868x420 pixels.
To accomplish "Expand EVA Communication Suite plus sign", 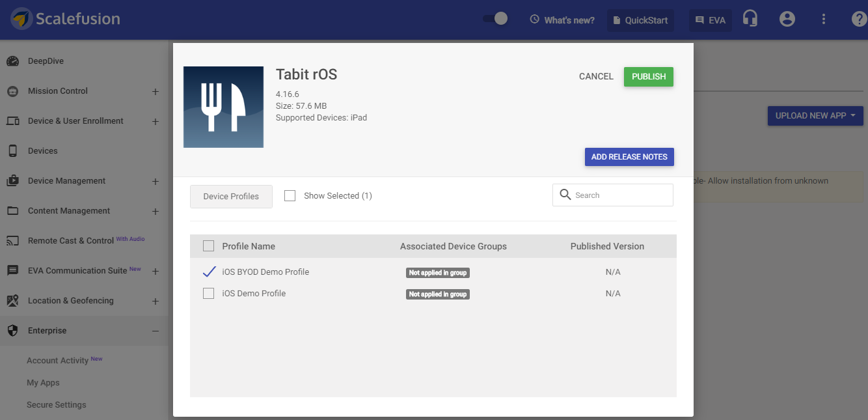I will click(x=156, y=271).
